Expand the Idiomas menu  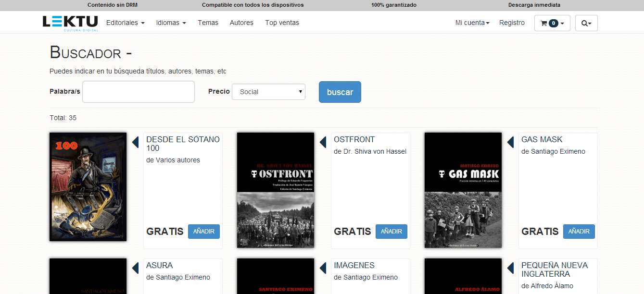[171, 23]
